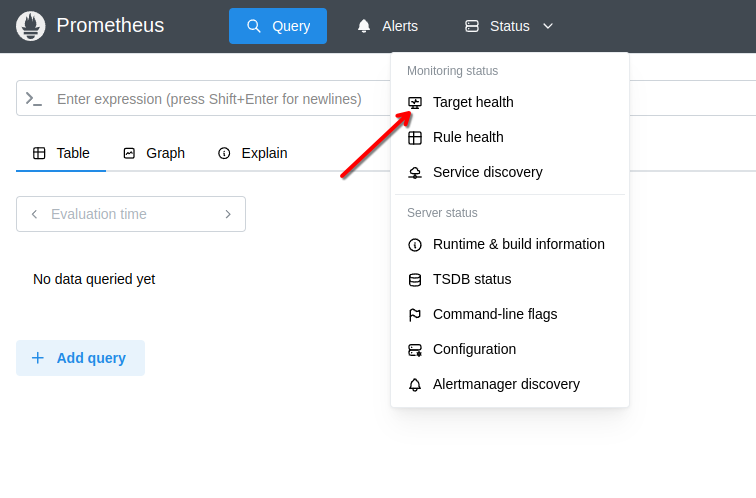The image size is (756, 498).
Task: Click the Runtime & build information icon
Action: [x=415, y=244]
